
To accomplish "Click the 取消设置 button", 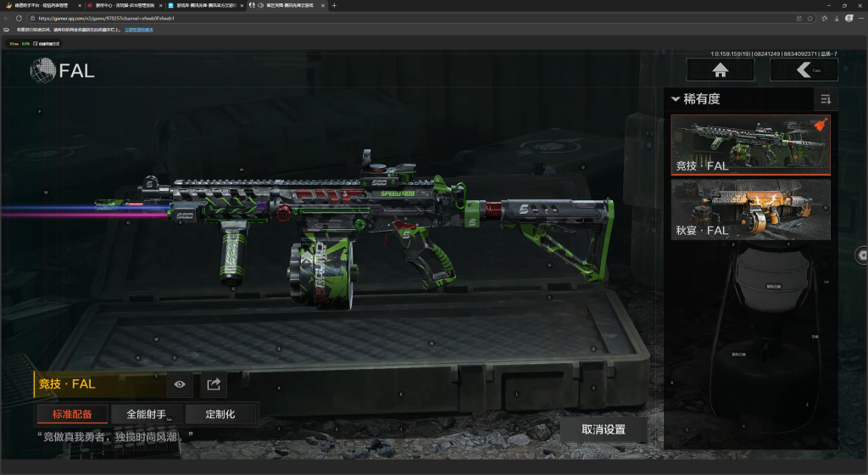I will coord(604,429).
